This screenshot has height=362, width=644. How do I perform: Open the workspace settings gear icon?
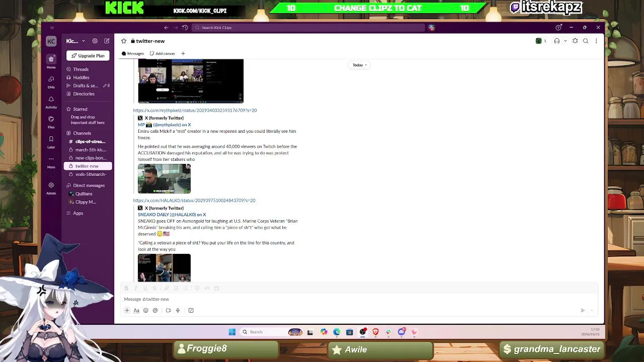pos(95,41)
